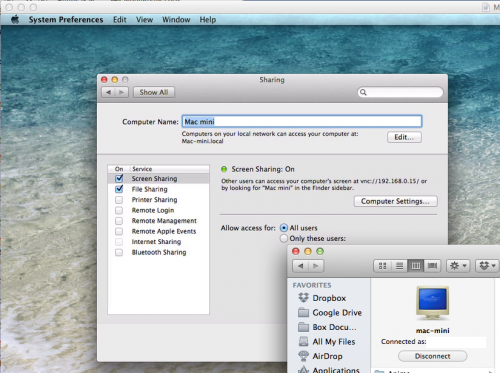Viewport: 500px width, 373px height.
Task: Select the Internet Sharing service row
Action: pyautogui.click(x=159, y=242)
